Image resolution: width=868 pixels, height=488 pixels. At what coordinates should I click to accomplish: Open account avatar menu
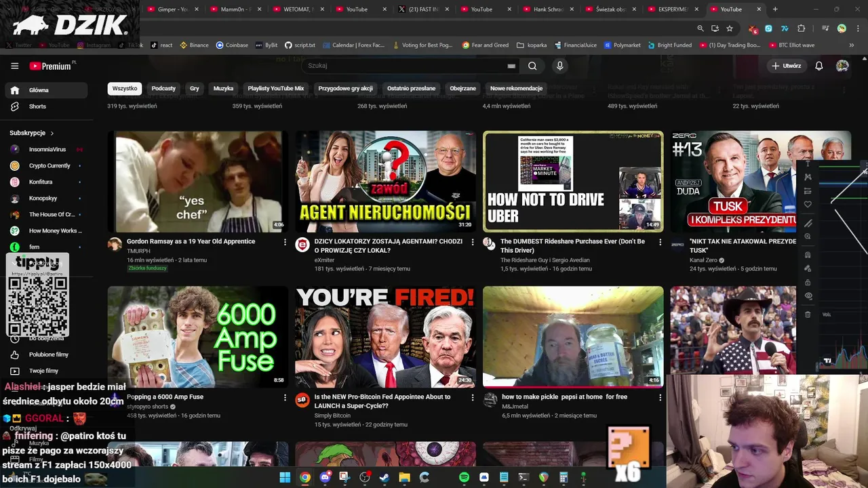tap(842, 66)
